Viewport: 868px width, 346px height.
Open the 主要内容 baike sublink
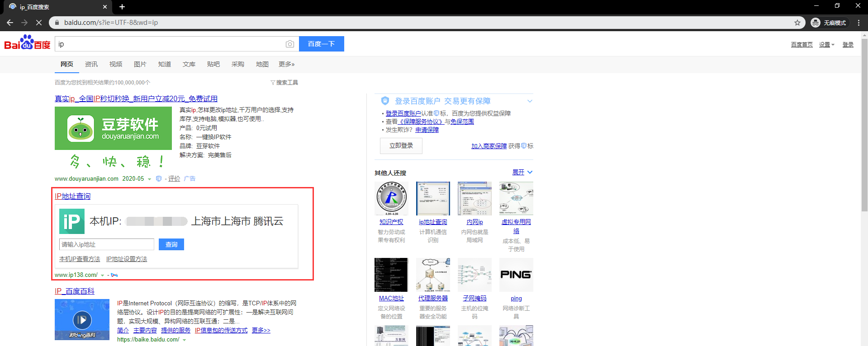pos(145,331)
